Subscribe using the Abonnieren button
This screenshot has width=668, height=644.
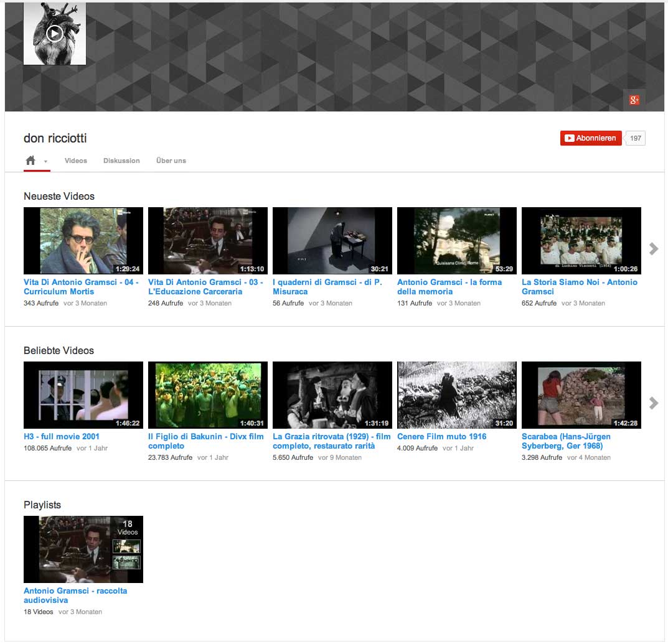point(590,138)
